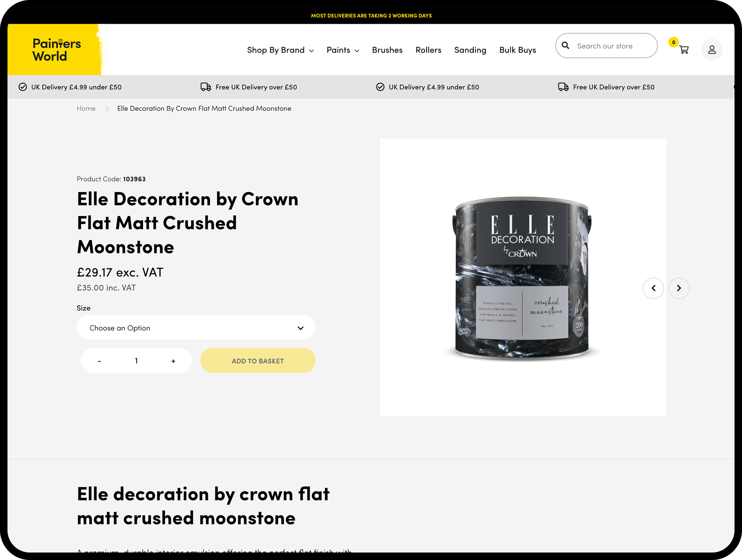Screen dimensions: 742x560
Task: Click the Search our store field
Action: pyautogui.click(x=613, y=46)
